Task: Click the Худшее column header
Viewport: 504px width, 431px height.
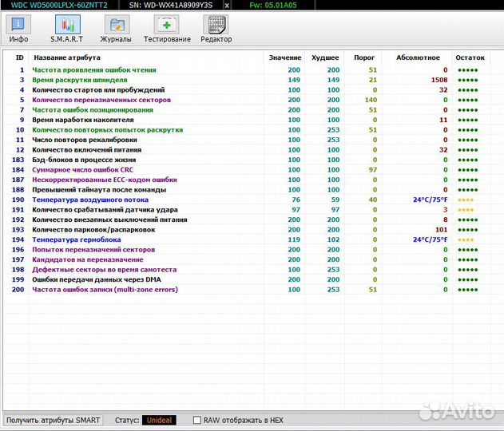Action: click(324, 57)
